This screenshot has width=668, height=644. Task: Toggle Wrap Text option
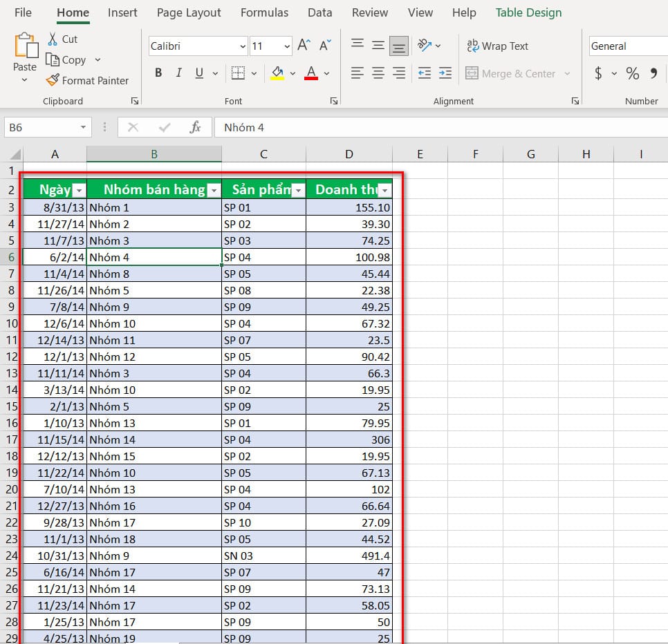pyautogui.click(x=498, y=46)
